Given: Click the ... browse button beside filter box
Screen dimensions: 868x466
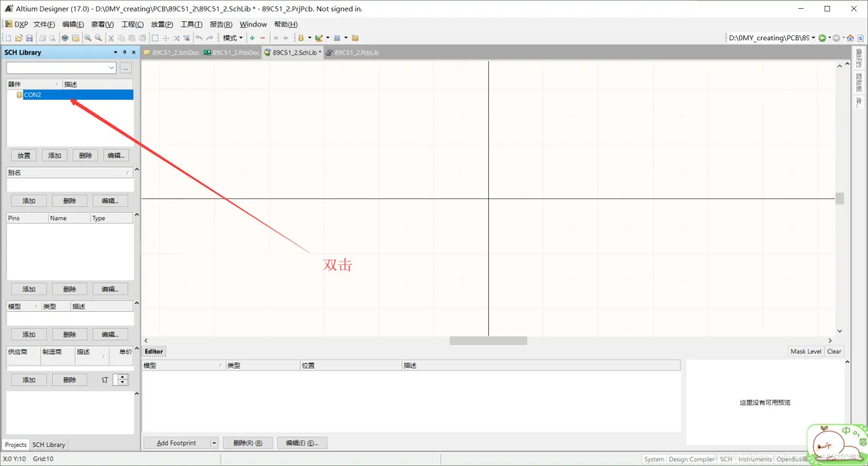Looking at the screenshot, I should 125,68.
